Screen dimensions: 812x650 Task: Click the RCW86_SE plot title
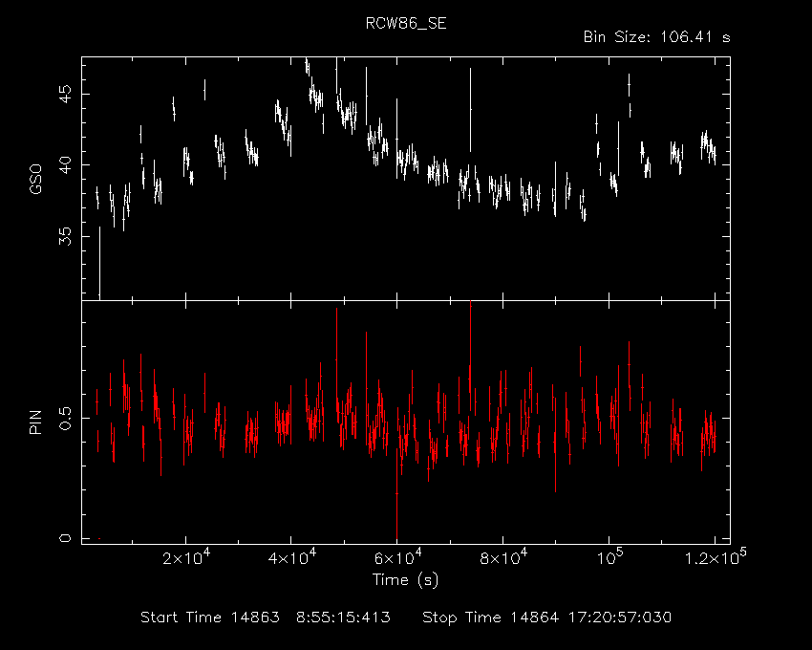[406, 24]
